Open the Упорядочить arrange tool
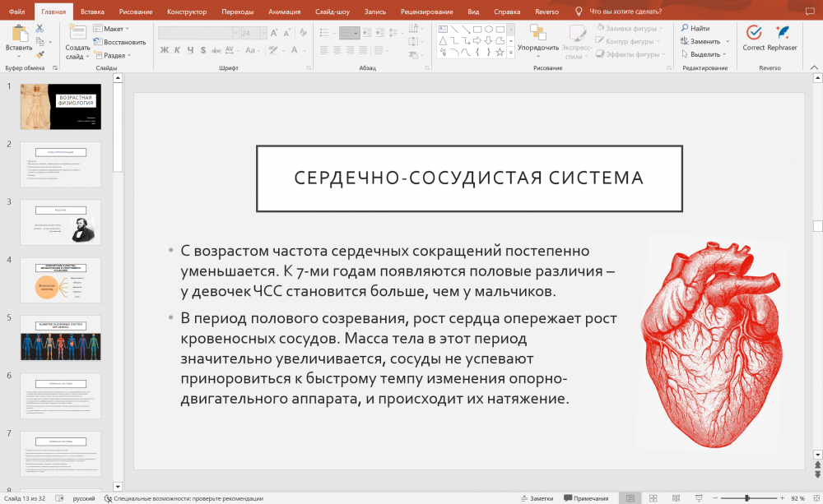The height and width of the screenshot is (504, 823). click(x=538, y=37)
